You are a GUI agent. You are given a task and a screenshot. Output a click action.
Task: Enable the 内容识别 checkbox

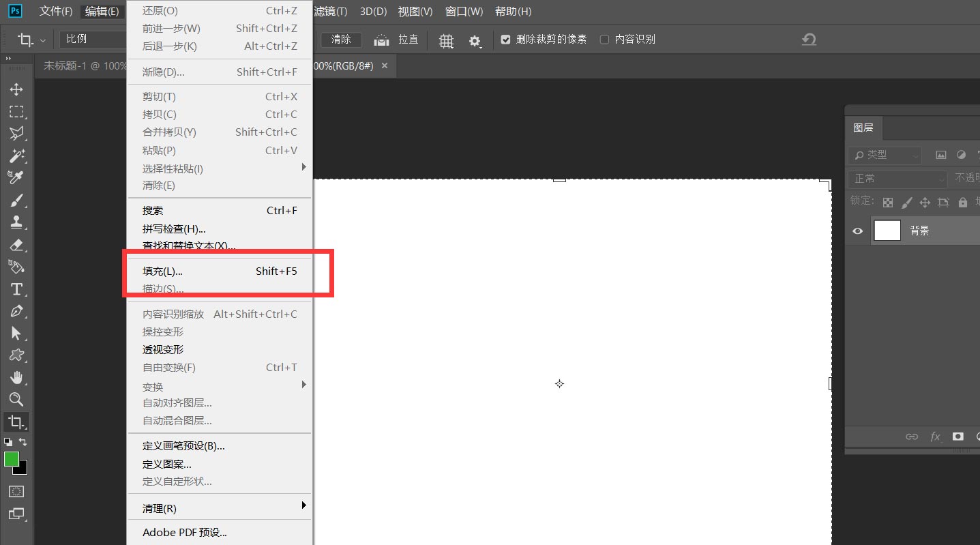604,39
